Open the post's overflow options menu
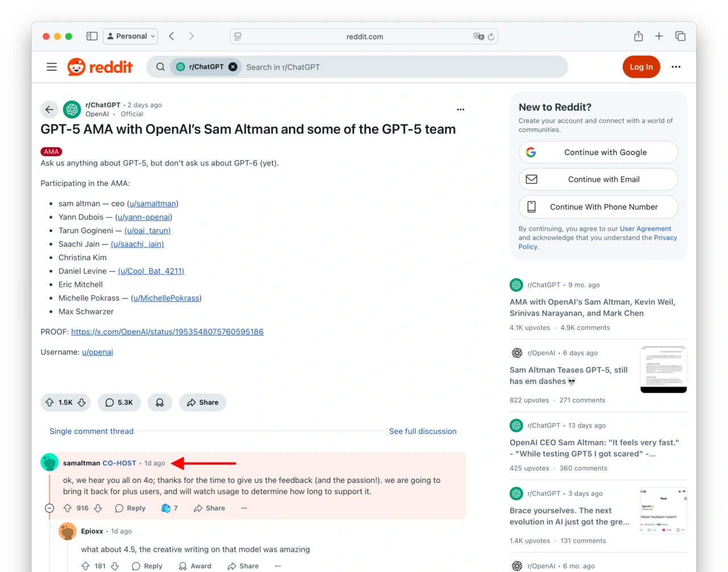The image size is (728, 572). [461, 109]
